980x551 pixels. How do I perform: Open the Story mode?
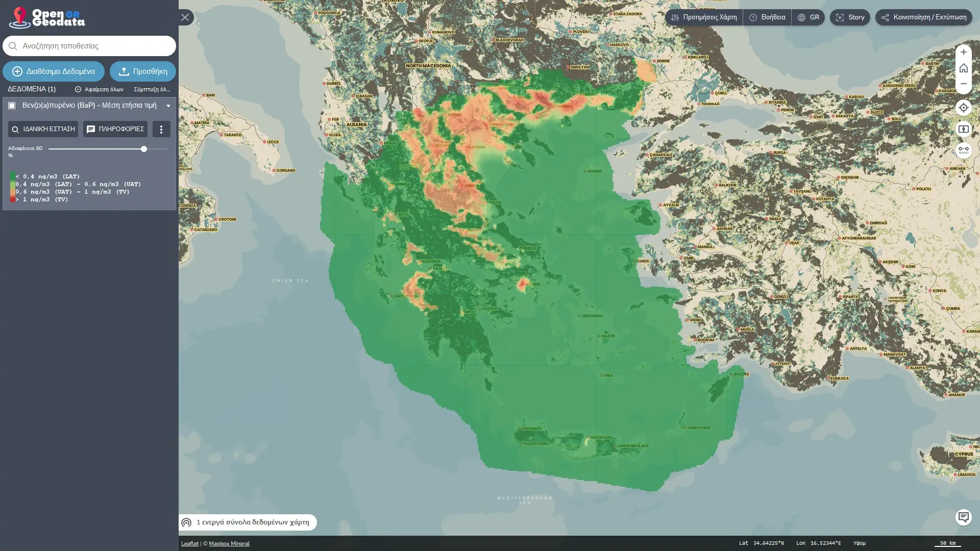click(850, 17)
